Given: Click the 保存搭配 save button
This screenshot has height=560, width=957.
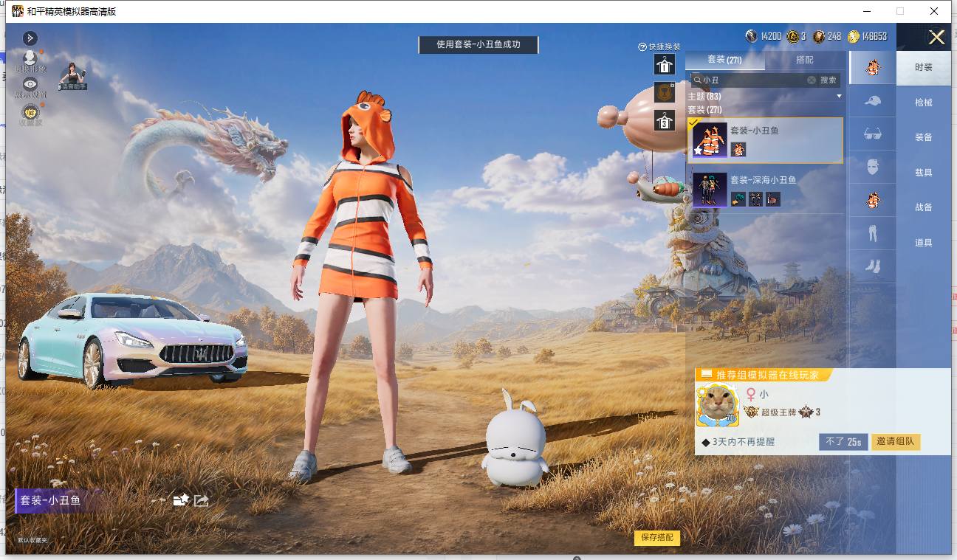Looking at the screenshot, I should [x=657, y=538].
